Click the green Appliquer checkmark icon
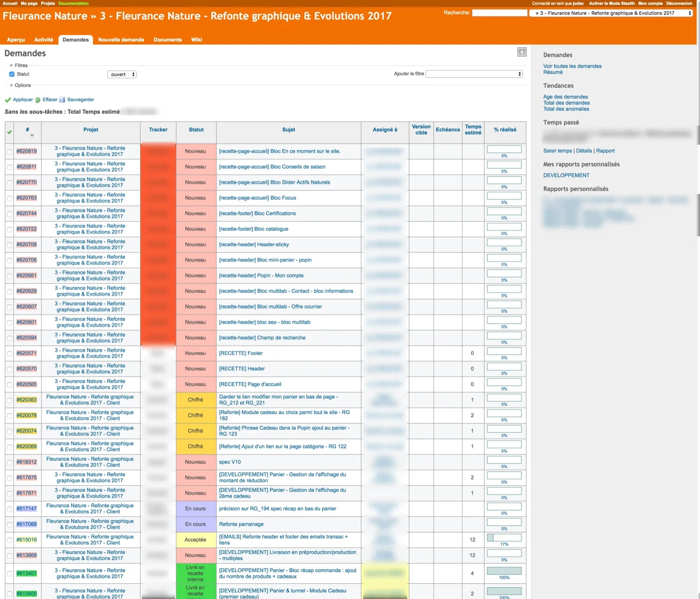 click(7, 100)
